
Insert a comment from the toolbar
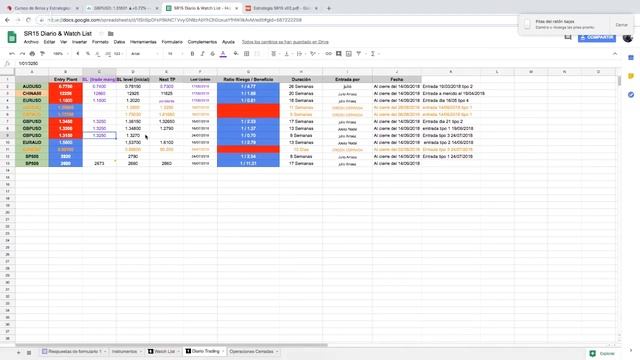[339, 54]
